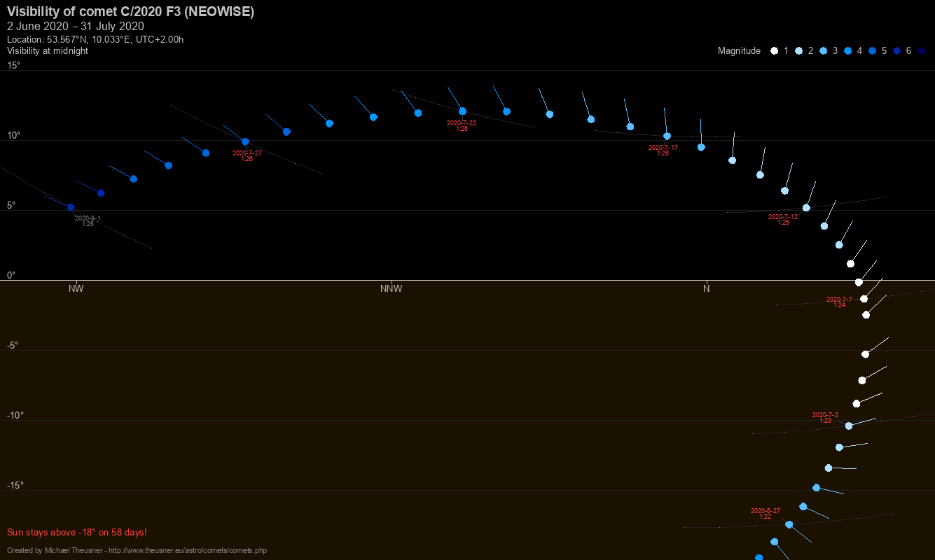Click the NW compass direction label

point(76,288)
